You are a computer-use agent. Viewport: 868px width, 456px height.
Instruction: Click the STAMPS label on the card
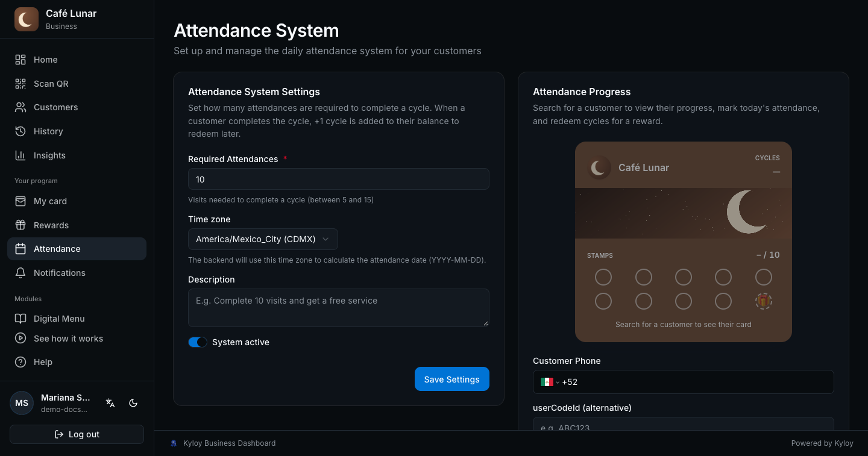point(600,255)
